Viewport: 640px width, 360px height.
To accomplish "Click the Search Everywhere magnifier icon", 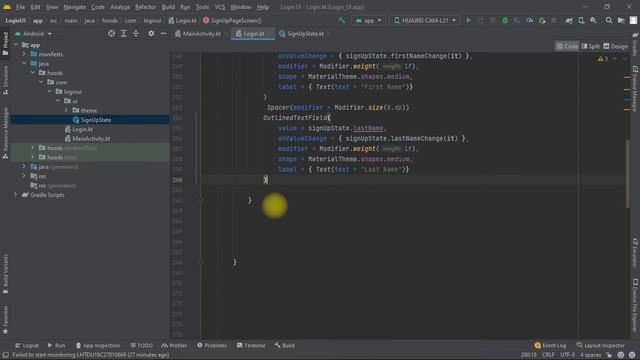I will pyautogui.click(x=609, y=20).
